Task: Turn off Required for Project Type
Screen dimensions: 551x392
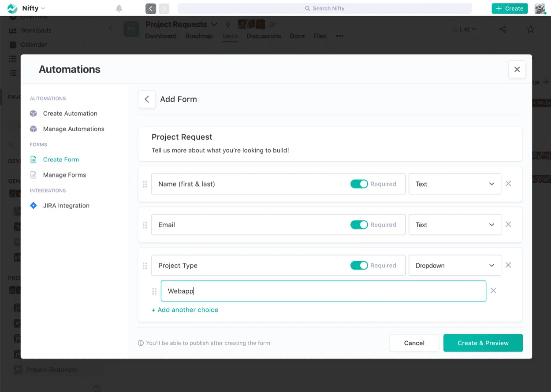Action: coord(359,265)
